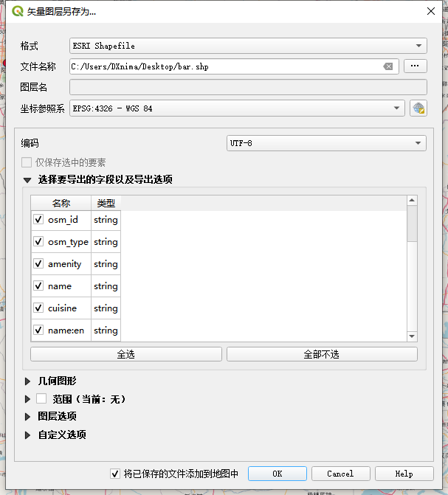Click the string type cell for amenity
Screen dimensions: 448x495
tap(106, 264)
